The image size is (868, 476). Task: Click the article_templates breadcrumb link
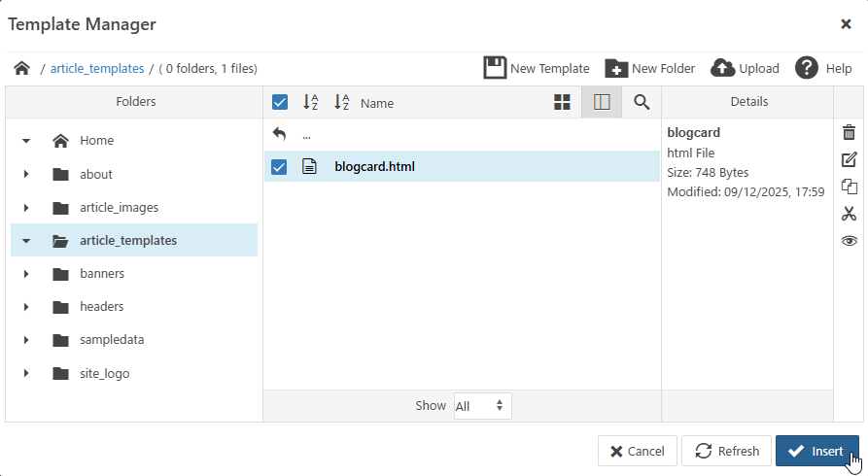[97, 68]
